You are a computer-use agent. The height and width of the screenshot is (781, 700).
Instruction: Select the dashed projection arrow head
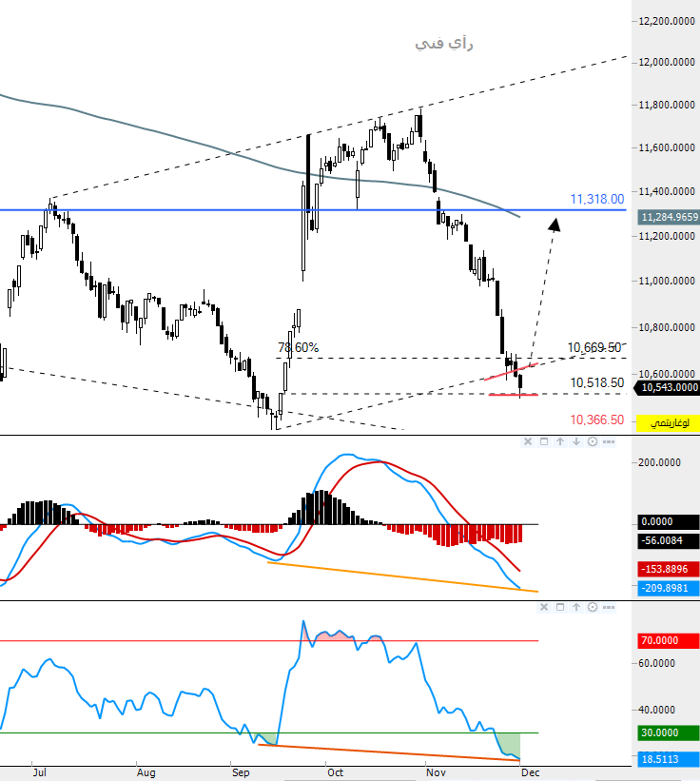[554, 225]
